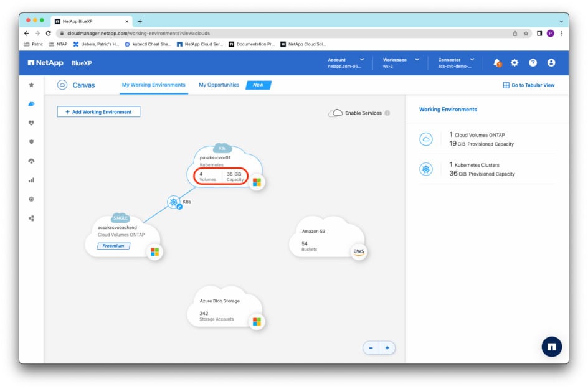Viewport: 588px width, 389px height.
Task: Open the Patric bookmarks folder
Action: (x=34, y=44)
